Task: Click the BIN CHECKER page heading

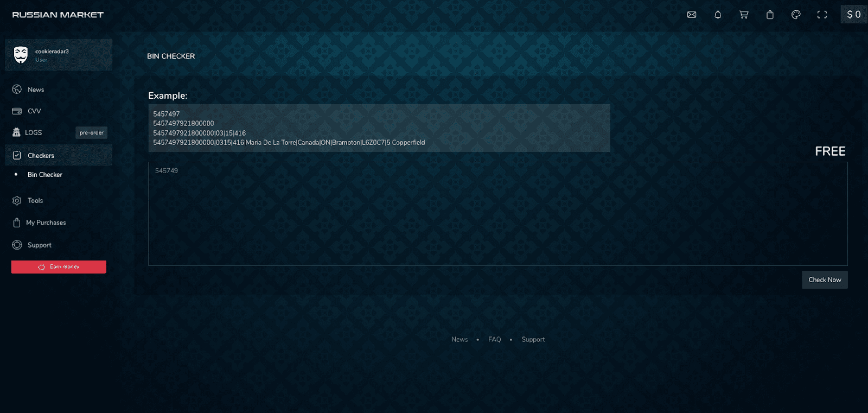Action: coord(171,56)
